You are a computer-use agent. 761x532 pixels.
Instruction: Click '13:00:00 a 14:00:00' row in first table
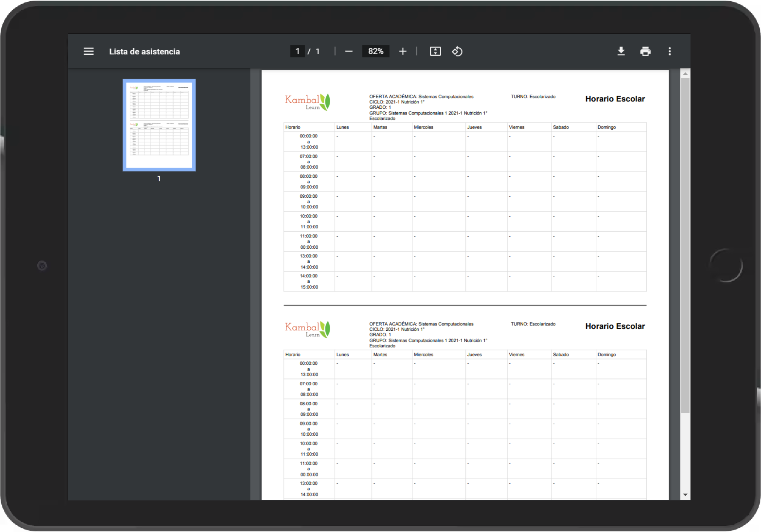click(x=465, y=261)
